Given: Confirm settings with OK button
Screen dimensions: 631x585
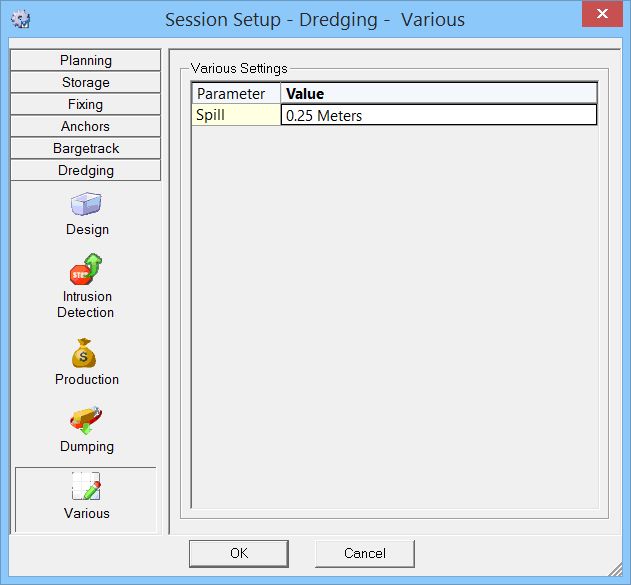Looking at the screenshot, I should [x=239, y=554].
